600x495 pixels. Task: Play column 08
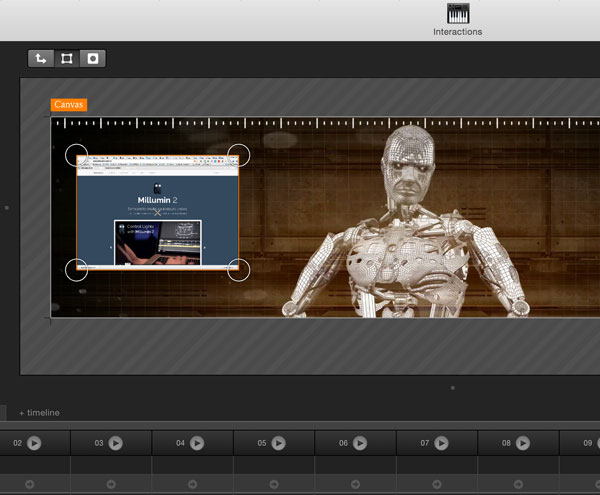pos(523,443)
